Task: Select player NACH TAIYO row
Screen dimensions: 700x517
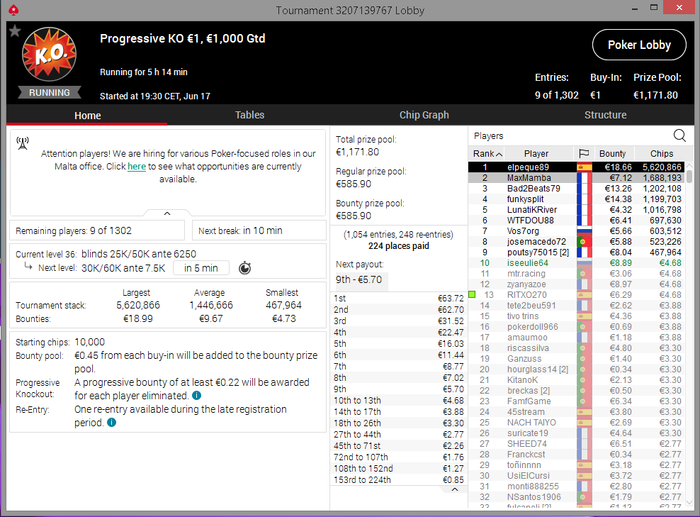Action: [576, 422]
